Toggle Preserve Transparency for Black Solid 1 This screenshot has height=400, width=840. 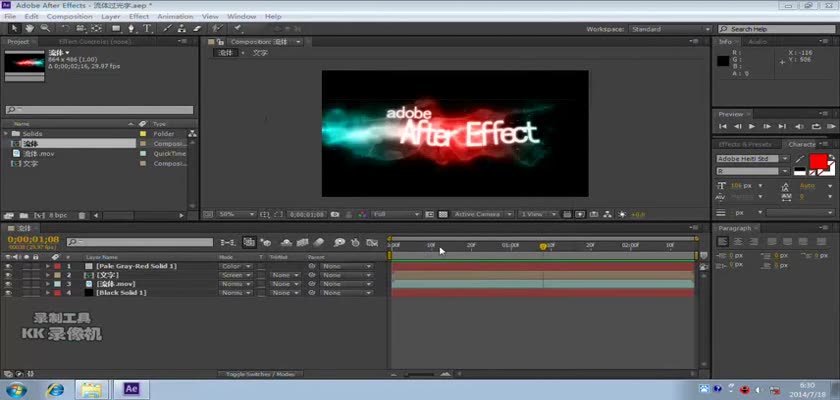(261, 293)
